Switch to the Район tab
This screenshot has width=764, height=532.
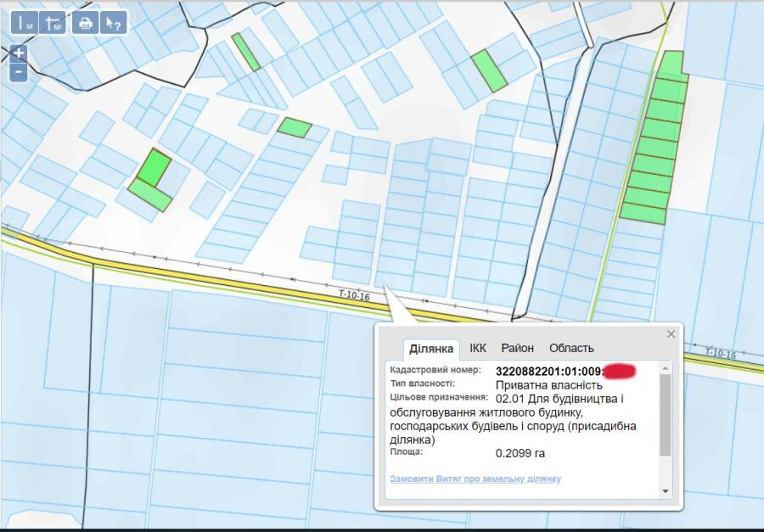517,348
